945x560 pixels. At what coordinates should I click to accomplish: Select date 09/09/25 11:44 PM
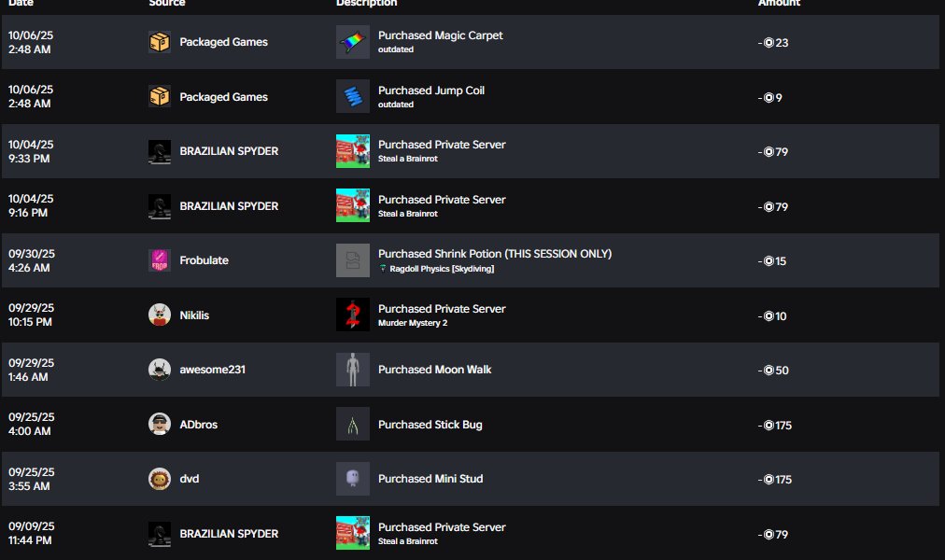(32, 533)
